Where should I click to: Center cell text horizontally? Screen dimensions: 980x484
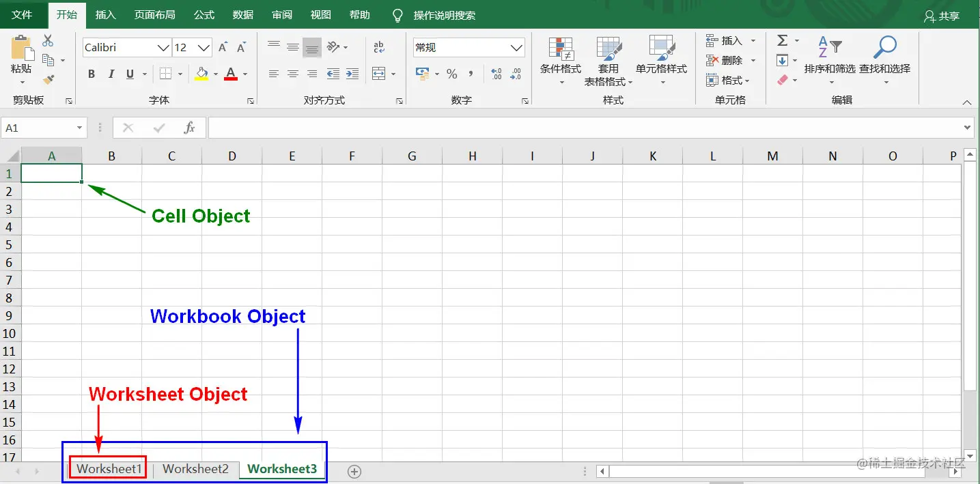293,74
